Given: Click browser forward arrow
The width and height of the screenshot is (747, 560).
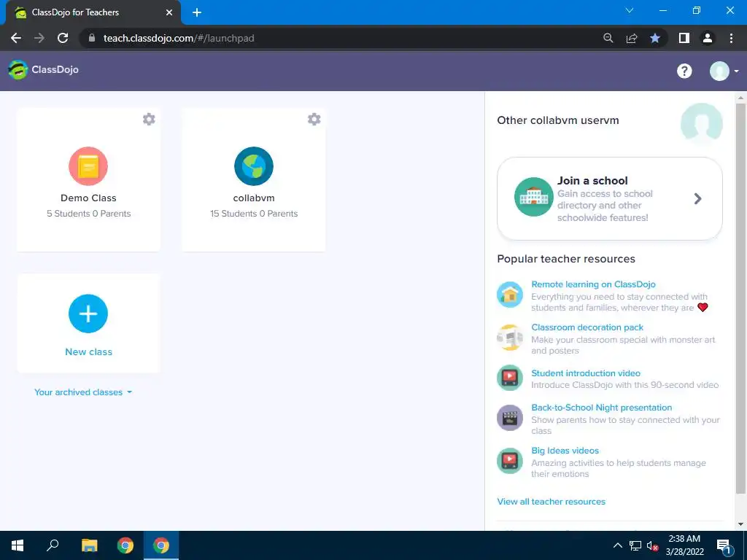Looking at the screenshot, I should (x=39, y=38).
